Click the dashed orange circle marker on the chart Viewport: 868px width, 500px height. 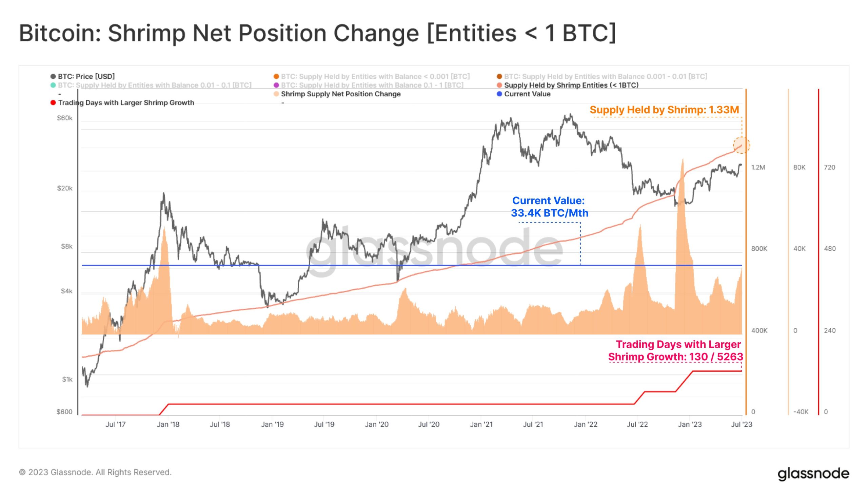pos(741,145)
